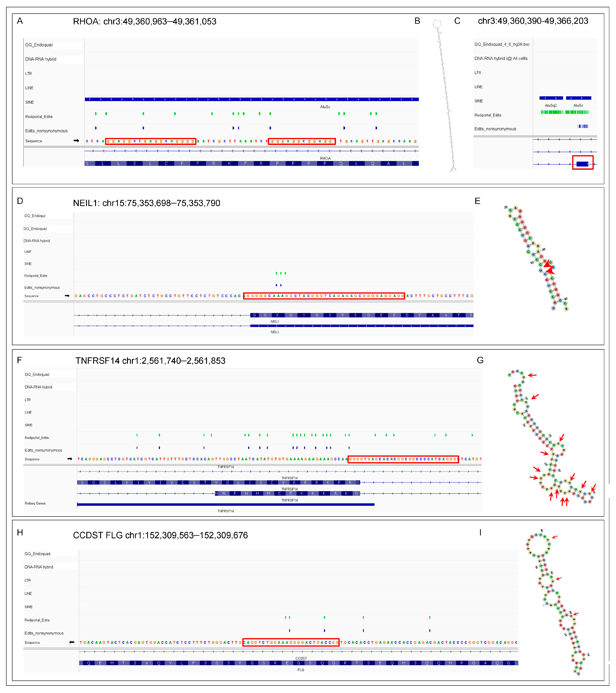Select the RHOA chr3:49,360,963 panel title
Image resolution: width=616 pixels, height=693 pixels.
[x=145, y=21]
